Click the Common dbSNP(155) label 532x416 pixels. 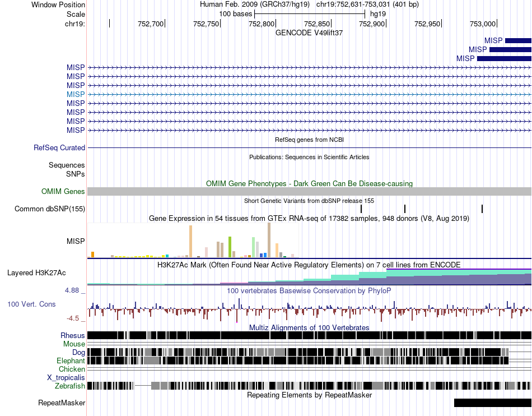point(50,209)
